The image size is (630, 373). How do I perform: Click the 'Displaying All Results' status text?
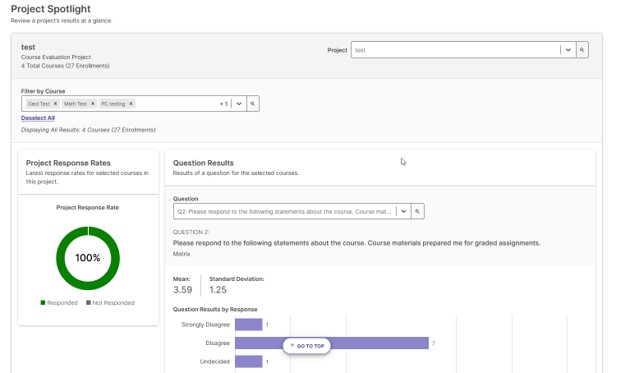(x=88, y=130)
